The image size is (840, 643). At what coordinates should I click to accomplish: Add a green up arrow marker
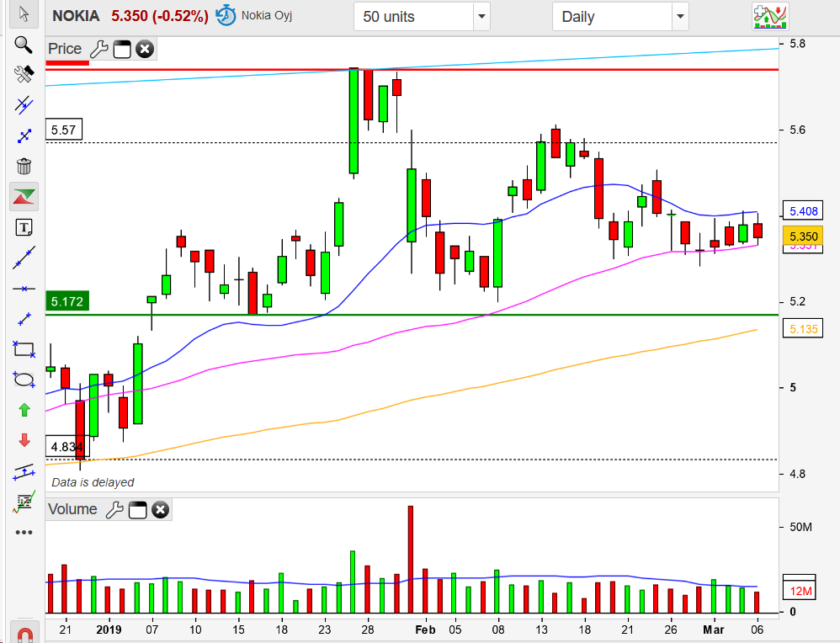[24, 410]
